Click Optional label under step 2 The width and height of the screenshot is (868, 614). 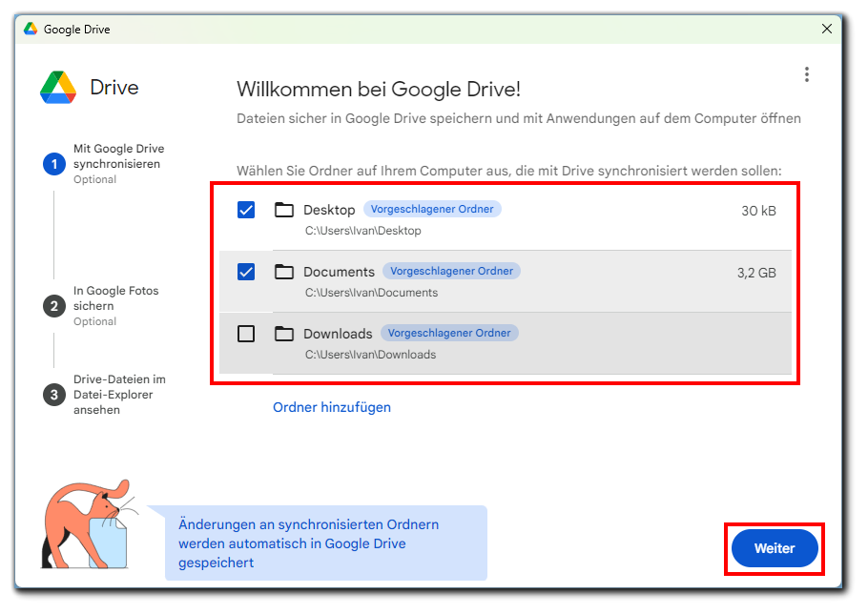pyautogui.click(x=94, y=321)
